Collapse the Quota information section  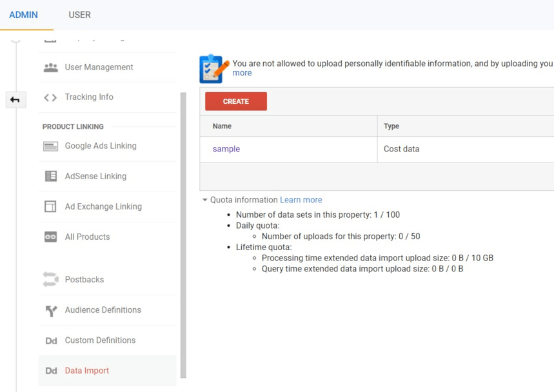205,200
